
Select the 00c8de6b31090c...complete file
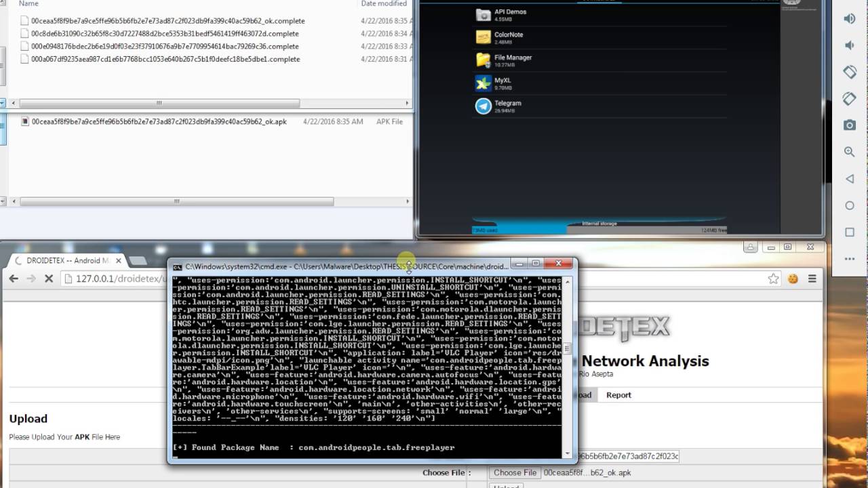pyautogui.click(x=165, y=33)
